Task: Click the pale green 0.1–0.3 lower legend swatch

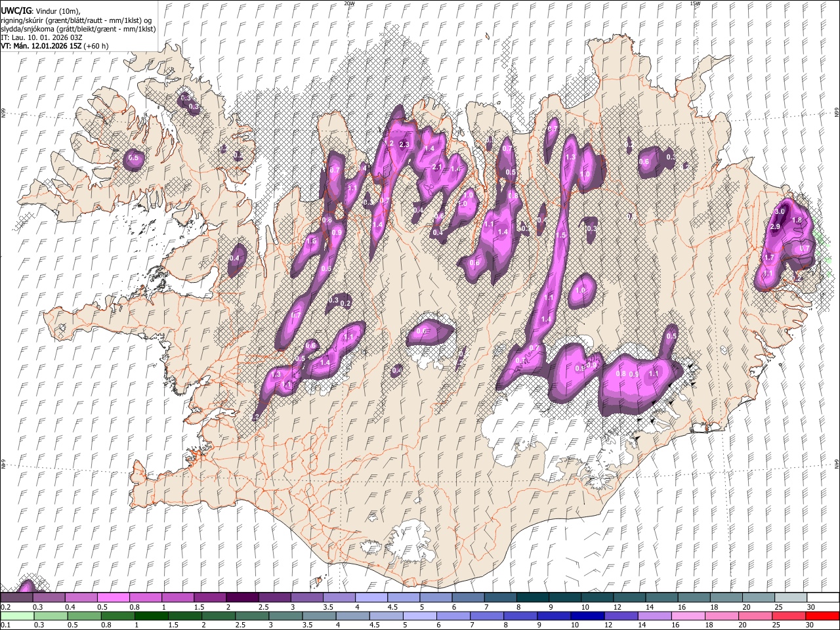Action: [17, 616]
